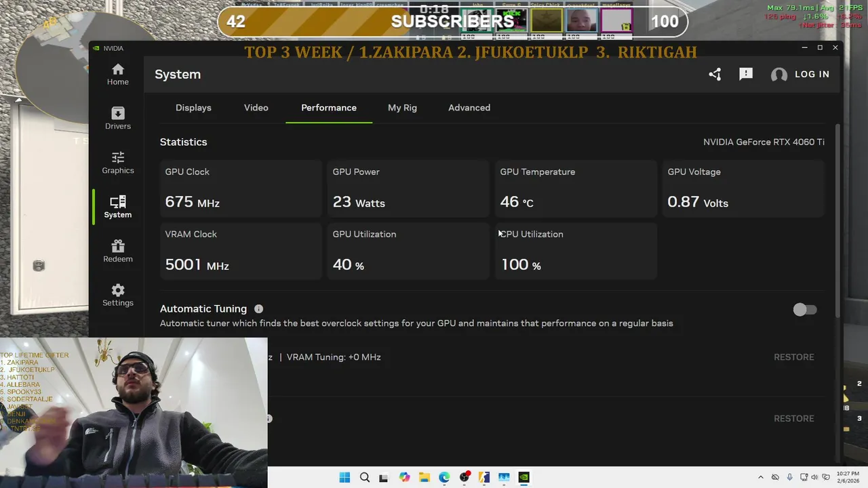The height and width of the screenshot is (488, 868).
Task: Open Microsoft Edge from the taskbar
Action: pos(444,477)
